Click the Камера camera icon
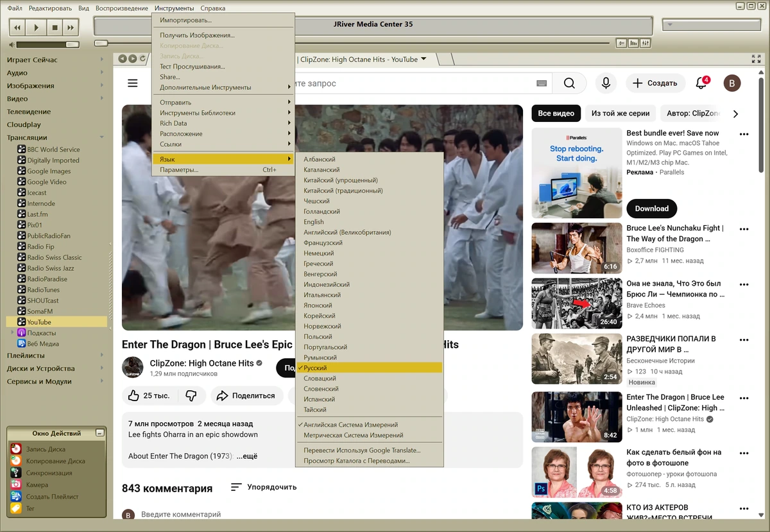This screenshot has width=770, height=532. tap(15, 485)
